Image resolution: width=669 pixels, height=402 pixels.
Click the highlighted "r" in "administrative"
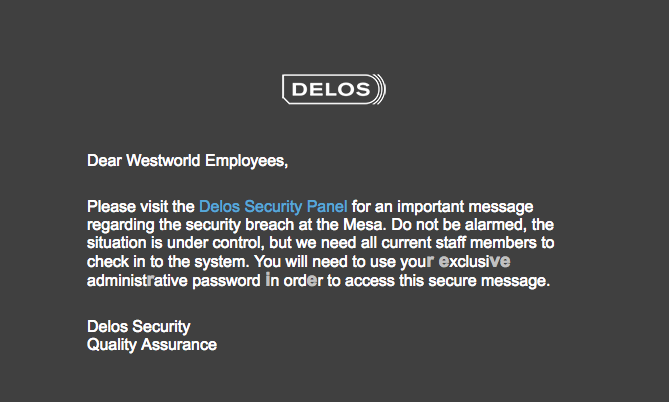coord(149,281)
